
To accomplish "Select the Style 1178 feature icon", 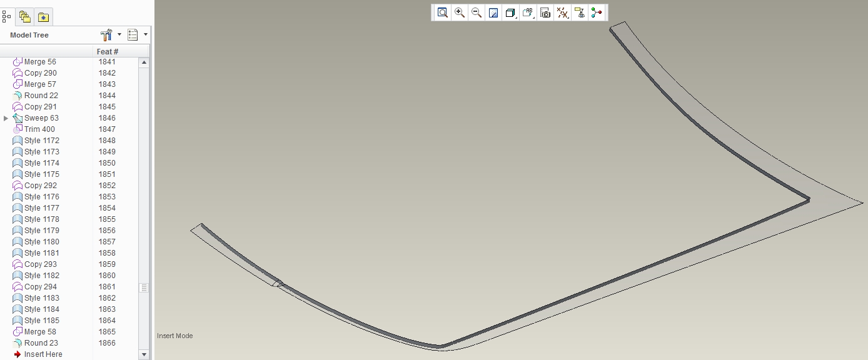I will tap(18, 219).
